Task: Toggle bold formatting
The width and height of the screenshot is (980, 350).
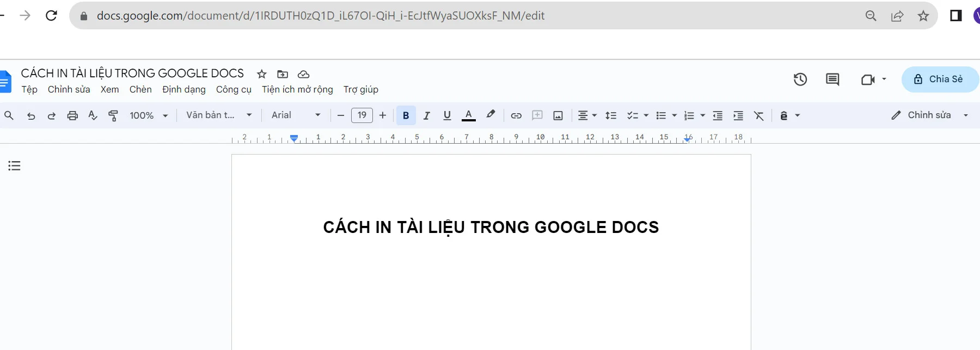Action: [406, 115]
